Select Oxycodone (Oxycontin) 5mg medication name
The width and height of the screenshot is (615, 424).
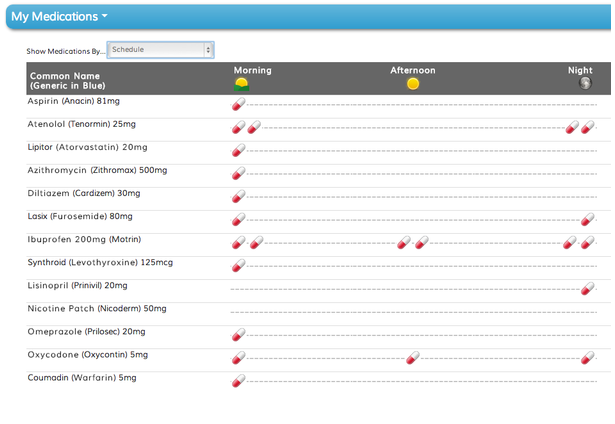pyautogui.click(x=88, y=355)
